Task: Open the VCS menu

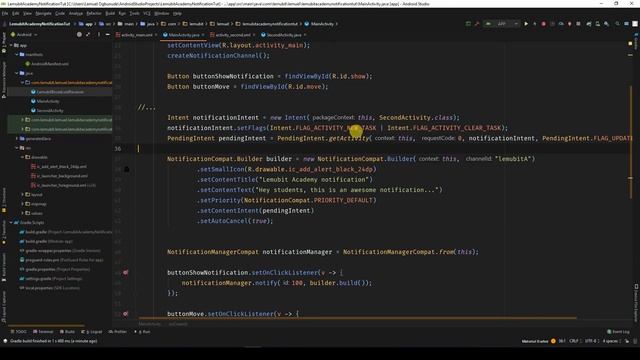Action: [x=147, y=13]
